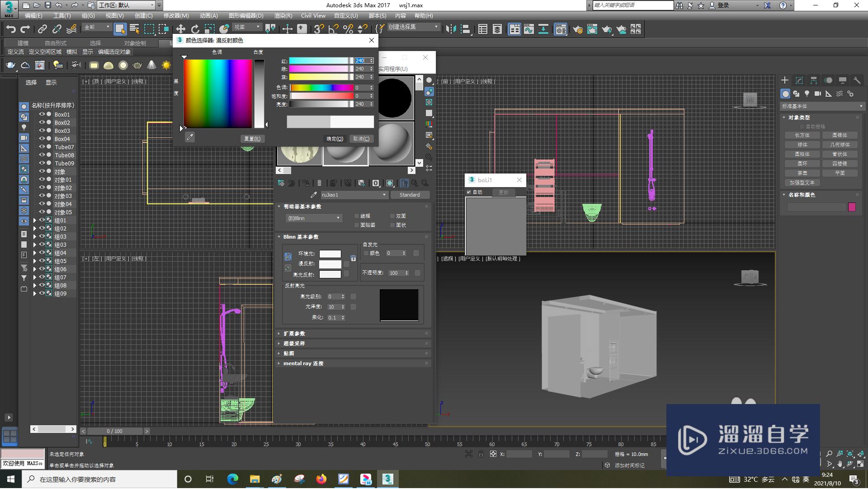
Task: Click 确定 button in color picker
Action: click(333, 138)
